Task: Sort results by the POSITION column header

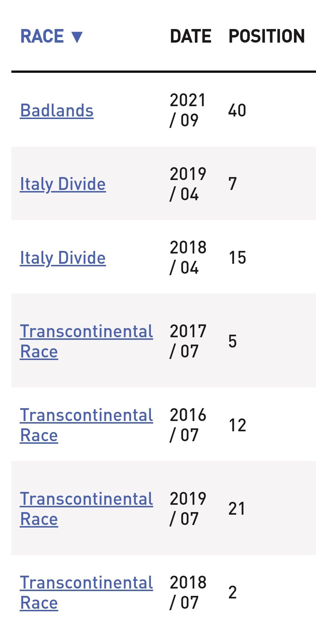Action: (266, 36)
